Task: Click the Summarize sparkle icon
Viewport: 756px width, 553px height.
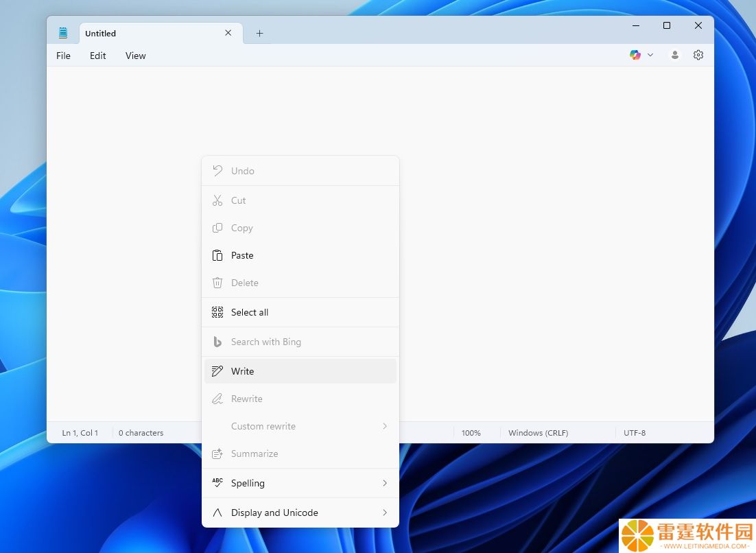Action: [x=217, y=454]
